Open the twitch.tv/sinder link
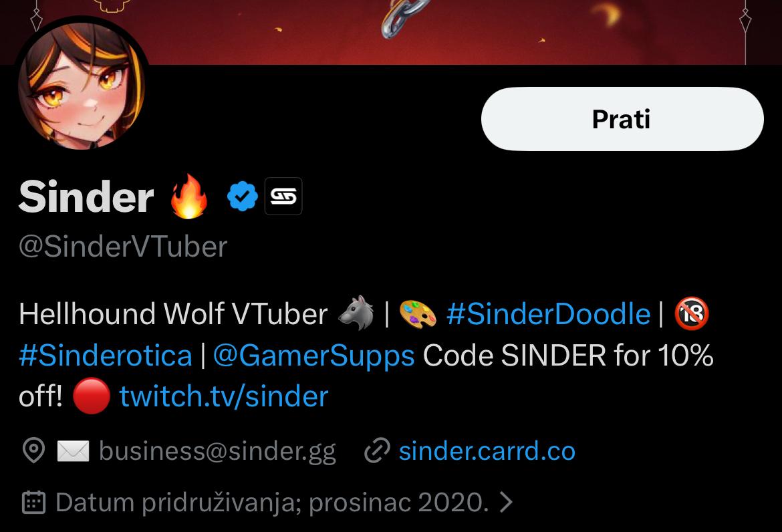Viewport: 782px width, 532px height. point(224,397)
